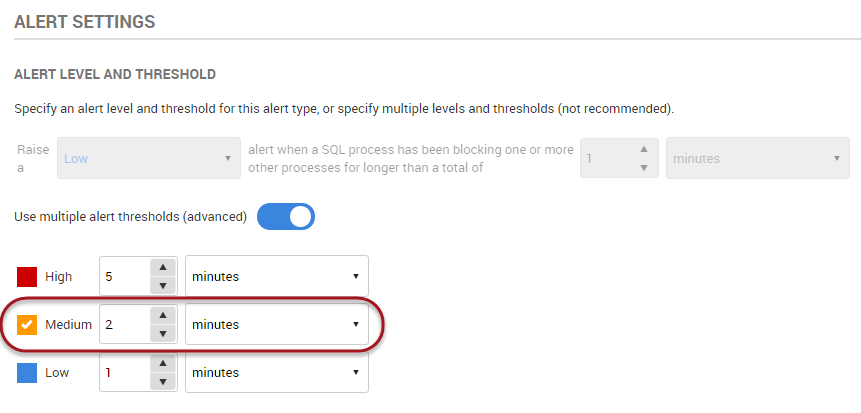Viewport: 861px width, 413px height.
Task: Open the High minutes unit dropdown
Action: pos(276,276)
